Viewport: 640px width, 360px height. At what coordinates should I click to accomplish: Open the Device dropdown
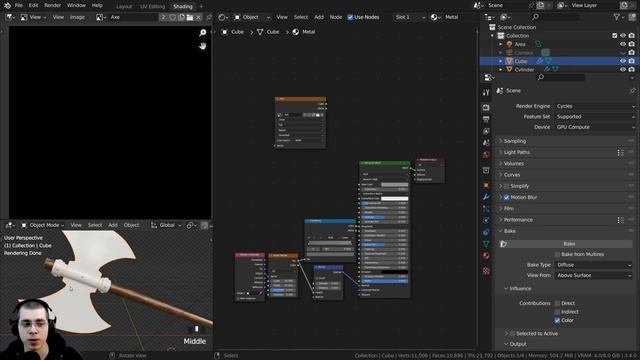point(595,127)
